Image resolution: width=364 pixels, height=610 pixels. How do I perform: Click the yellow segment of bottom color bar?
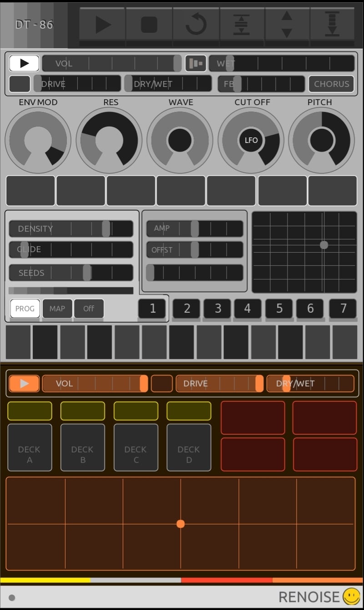[x=45, y=580]
